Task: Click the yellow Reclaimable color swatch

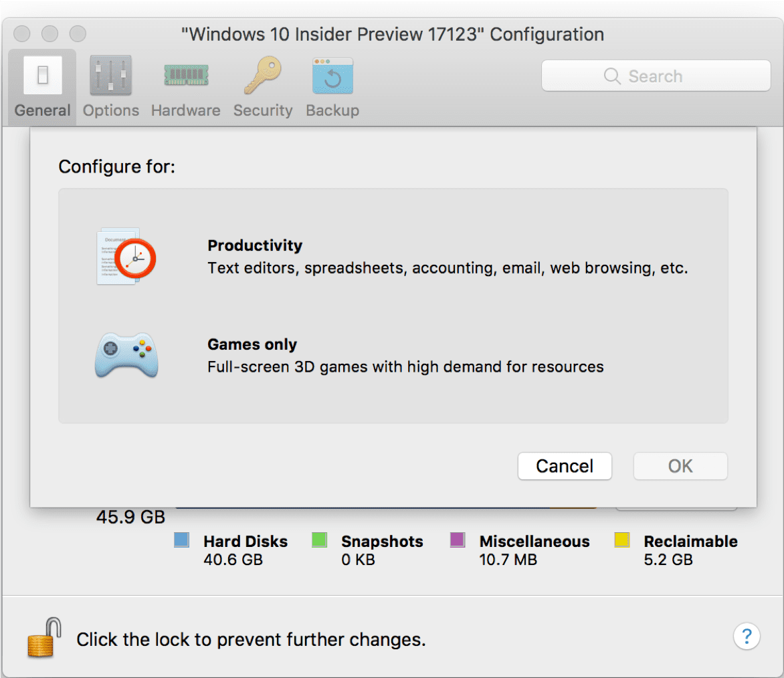Action: tap(621, 540)
